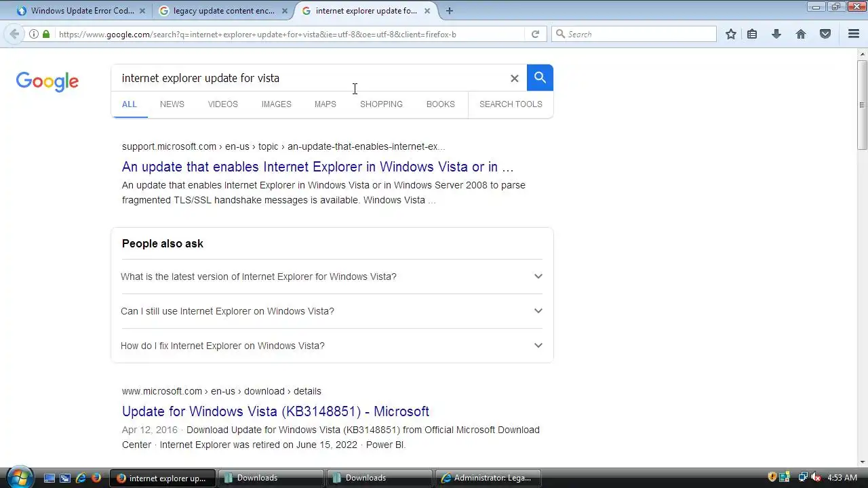Viewport: 868px width, 488px height.
Task: Open the Firefox hamburger menu
Action: (854, 34)
